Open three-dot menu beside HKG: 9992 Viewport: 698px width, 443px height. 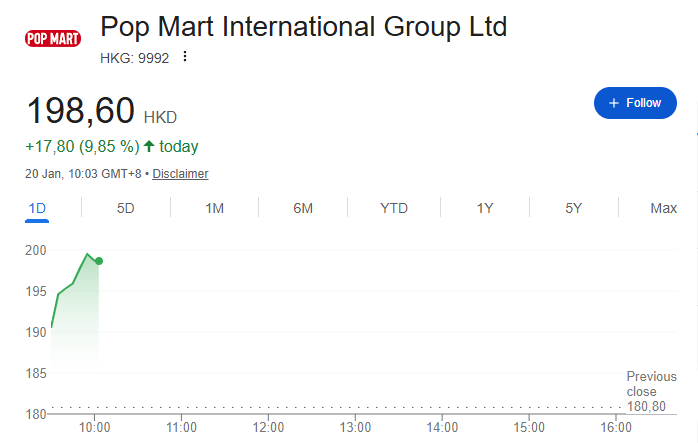point(184,57)
